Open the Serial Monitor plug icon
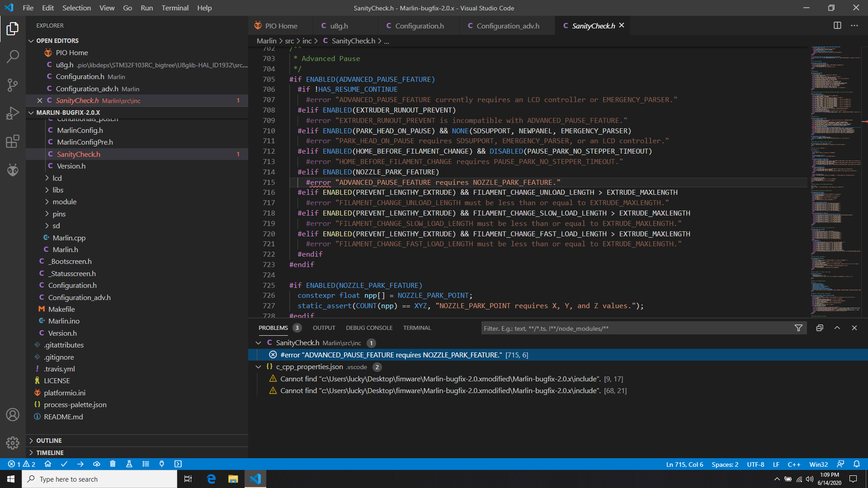This screenshot has width=868, height=488. [161, 464]
